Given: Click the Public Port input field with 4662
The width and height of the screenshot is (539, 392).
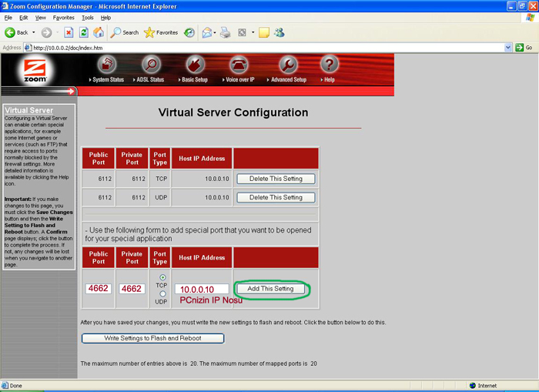Looking at the screenshot, I should pyautogui.click(x=99, y=289).
